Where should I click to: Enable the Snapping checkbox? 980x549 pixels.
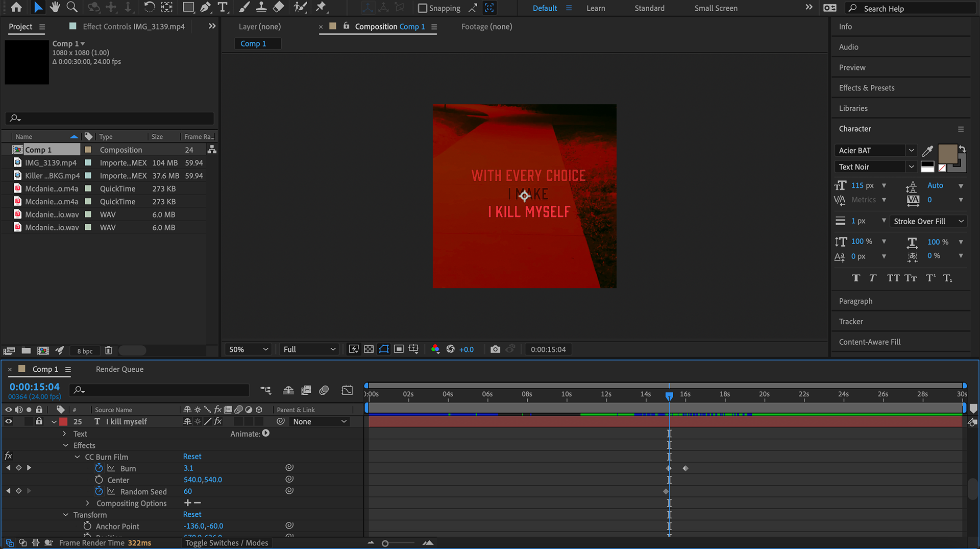click(x=422, y=8)
